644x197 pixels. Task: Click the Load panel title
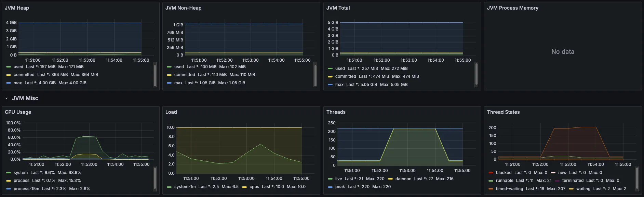[171, 112]
